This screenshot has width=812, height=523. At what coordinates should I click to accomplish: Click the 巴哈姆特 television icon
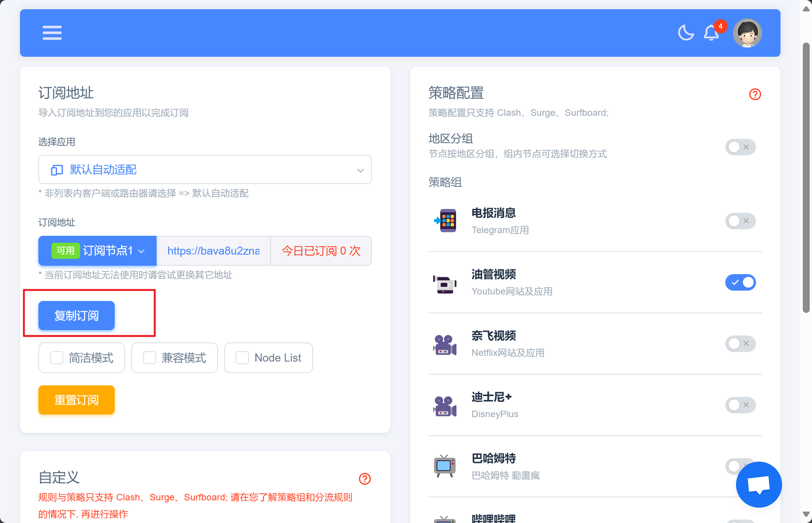(x=445, y=466)
